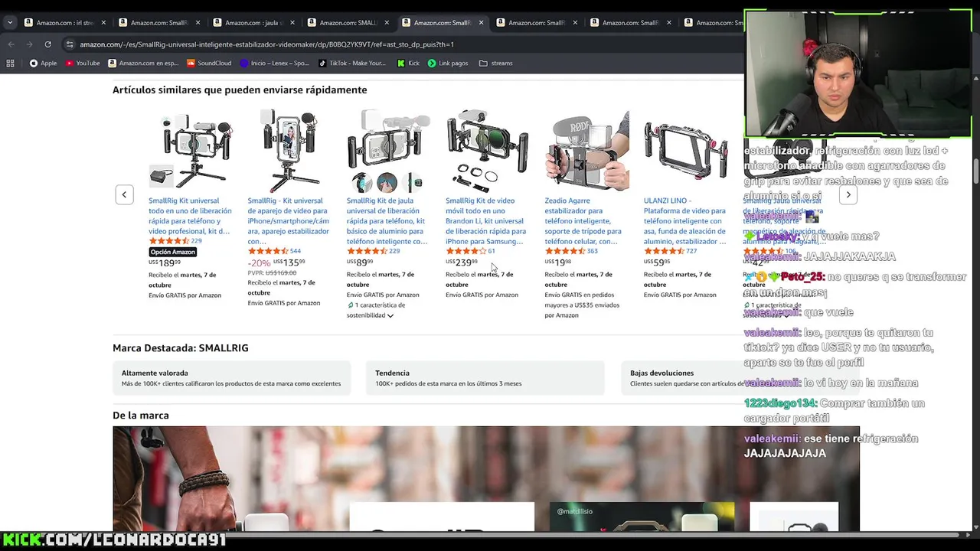Open the Apple bookmark
Viewport: 980px width, 551px height.
[x=43, y=63]
